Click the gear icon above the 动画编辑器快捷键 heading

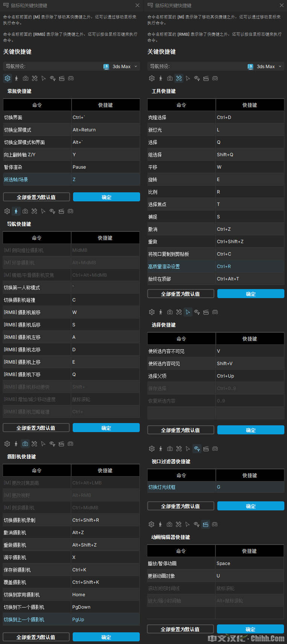151,524
